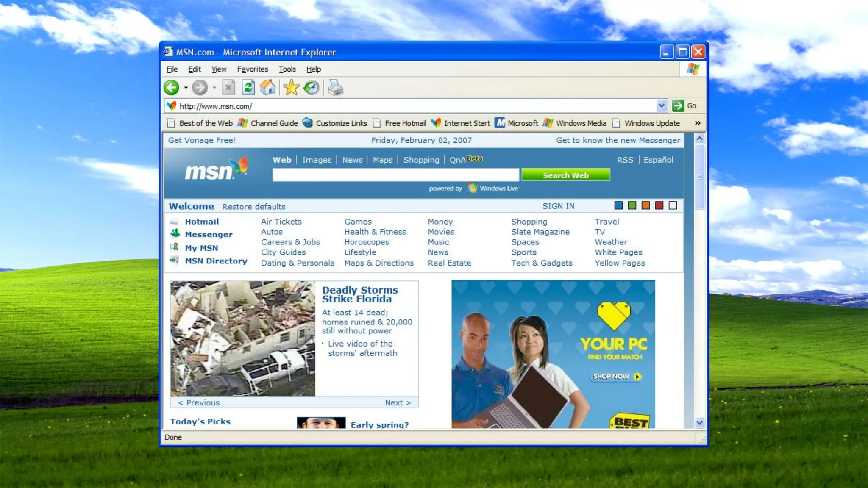Open the History clock button
Viewport: 868px width, 488px height.
pyautogui.click(x=312, y=88)
